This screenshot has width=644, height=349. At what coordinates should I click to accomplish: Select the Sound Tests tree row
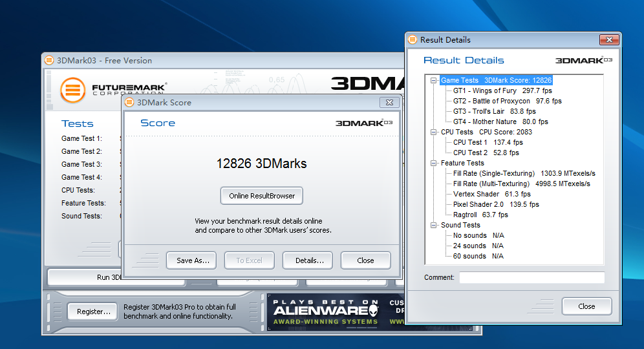pos(460,225)
